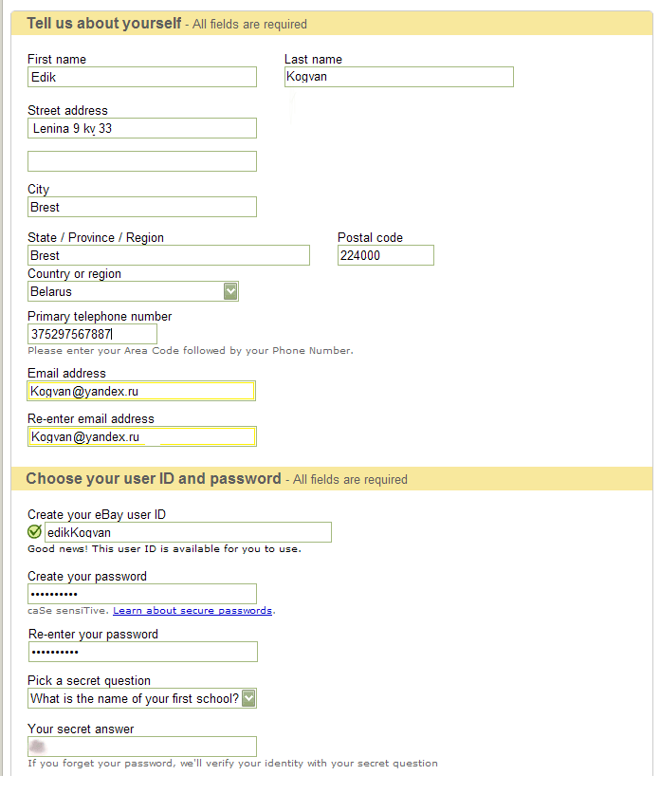The width and height of the screenshot is (660, 812).
Task: Click the Email address field
Action: (x=142, y=391)
